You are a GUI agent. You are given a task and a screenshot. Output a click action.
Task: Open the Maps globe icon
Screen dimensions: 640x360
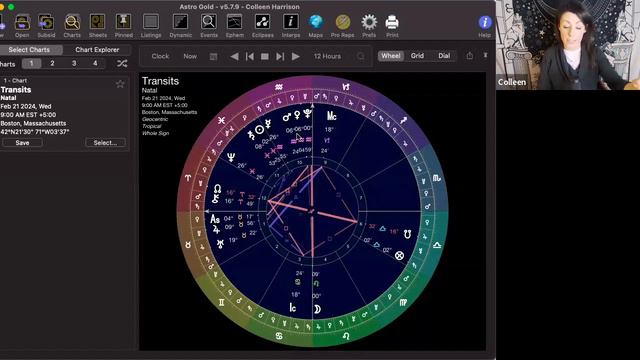tap(316, 22)
